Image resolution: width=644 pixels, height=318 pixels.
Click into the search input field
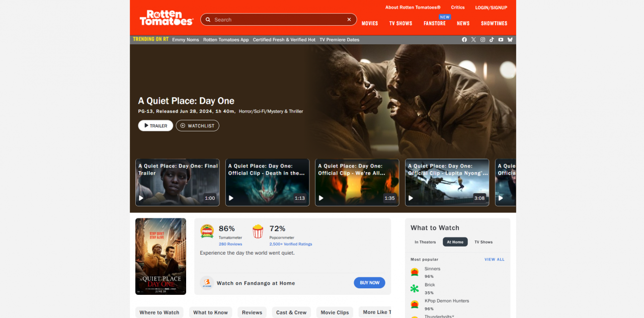tap(279, 20)
